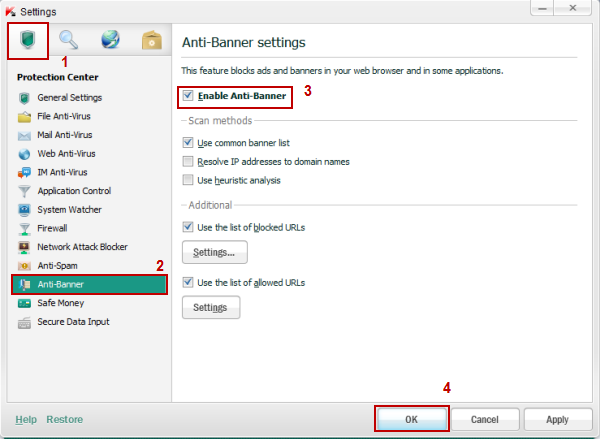Image resolution: width=600 pixels, height=439 pixels.
Task: Open Settings... for blocked URLs
Action: click(x=215, y=252)
